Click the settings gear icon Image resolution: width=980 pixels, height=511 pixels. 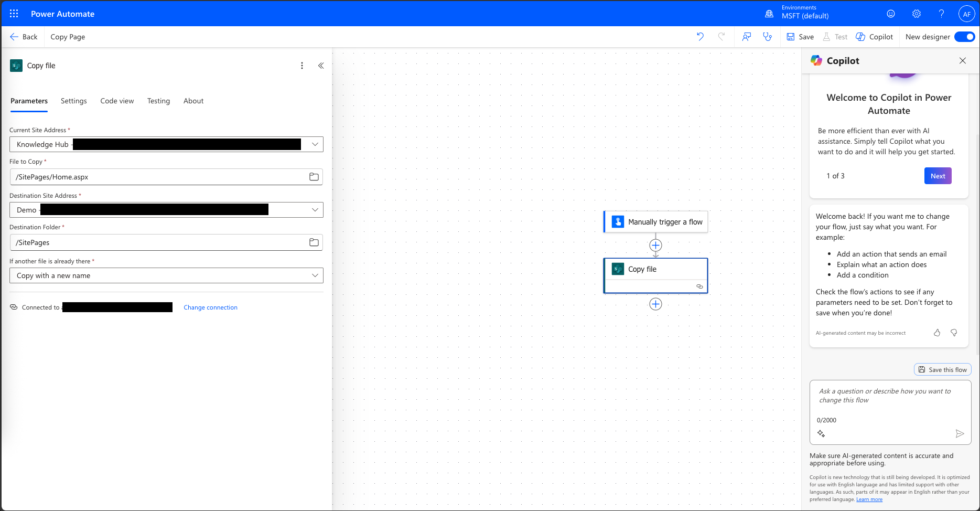916,14
